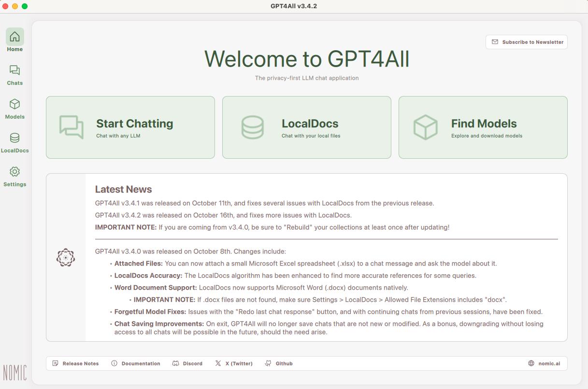Open the Chats sidebar icon
The image size is (588, 389).
coord(14,70)
